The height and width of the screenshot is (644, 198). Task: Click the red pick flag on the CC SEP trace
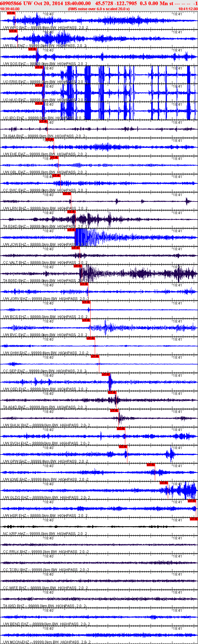[x=95, y=356]
